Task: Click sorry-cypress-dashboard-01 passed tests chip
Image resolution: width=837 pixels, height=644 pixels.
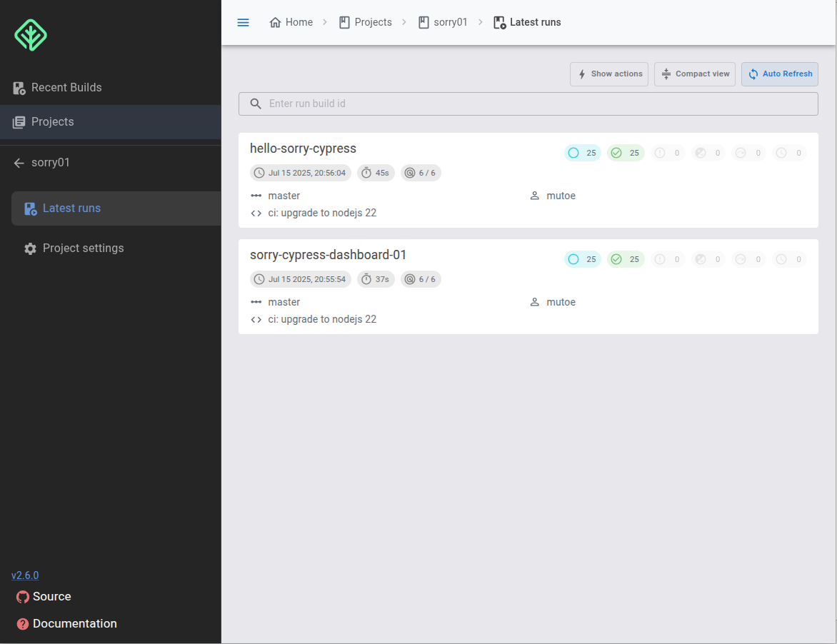Action: click(x=626, y=259)
